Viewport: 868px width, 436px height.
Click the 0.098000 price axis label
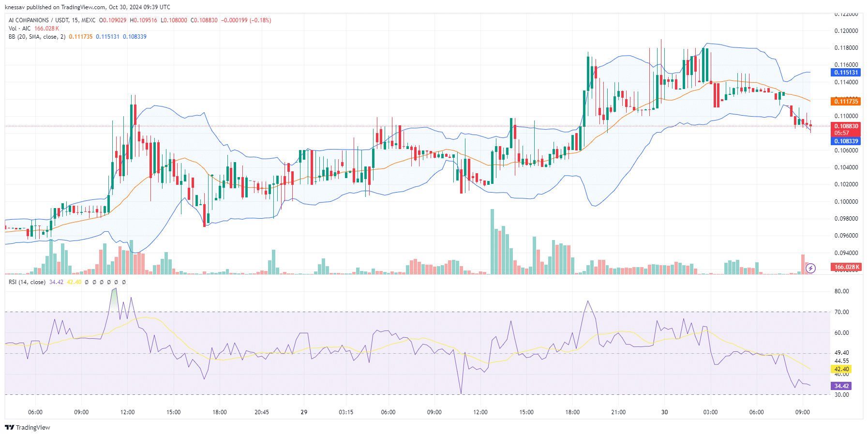846,219
